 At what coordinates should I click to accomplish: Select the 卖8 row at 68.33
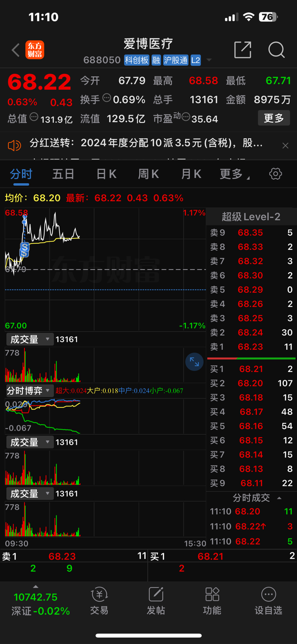(251, 247)
